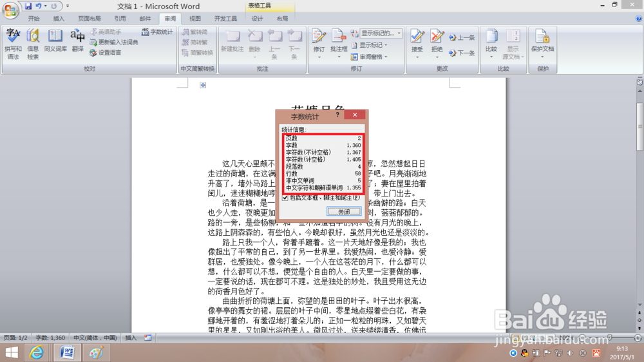This screenshot has height=362, width=644.
Task: Click the dialog help question mark button
Action: (337, 115)
